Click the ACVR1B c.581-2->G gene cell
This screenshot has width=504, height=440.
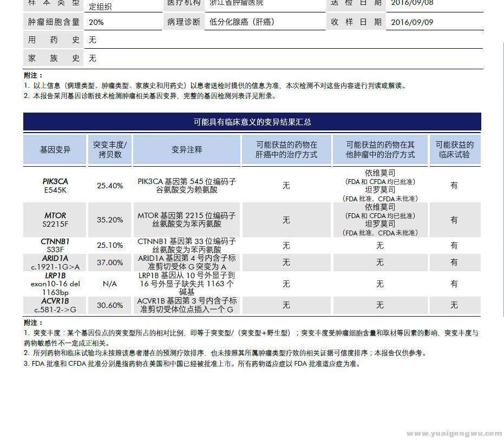(x=55, y=305)
